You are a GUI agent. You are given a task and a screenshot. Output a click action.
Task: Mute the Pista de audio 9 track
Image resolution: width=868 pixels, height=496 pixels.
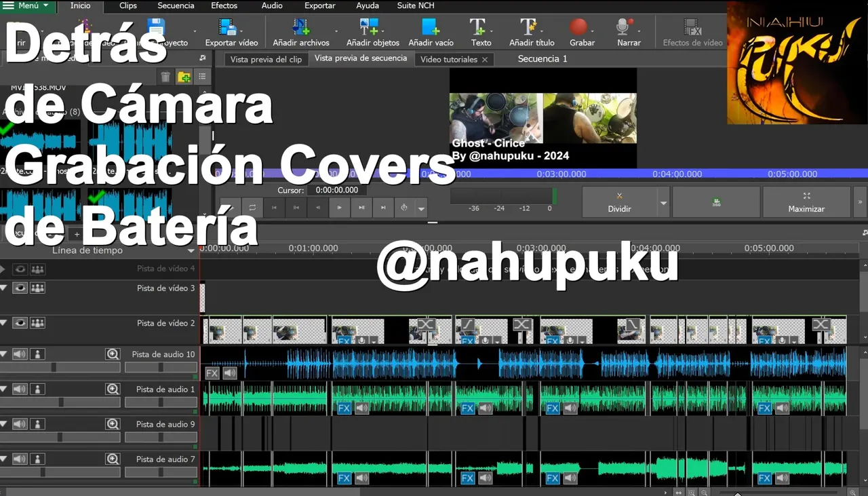(20, 424)
